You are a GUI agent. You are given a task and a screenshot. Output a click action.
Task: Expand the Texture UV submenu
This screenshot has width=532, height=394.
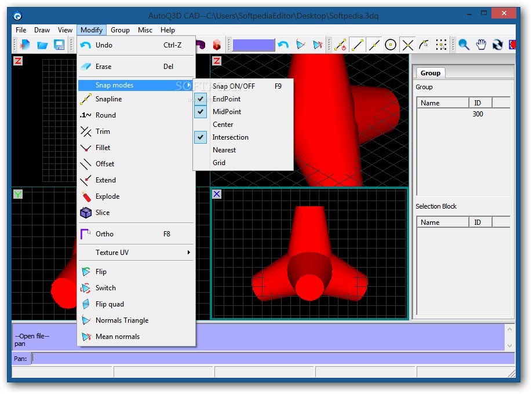pyautogui.click(x=136, y=253)
